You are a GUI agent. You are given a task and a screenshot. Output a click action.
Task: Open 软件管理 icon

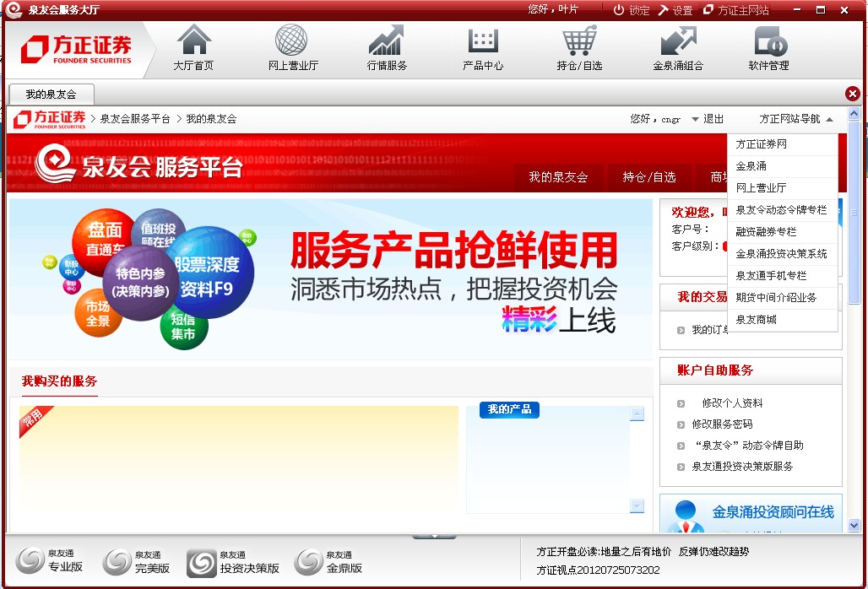770,41
